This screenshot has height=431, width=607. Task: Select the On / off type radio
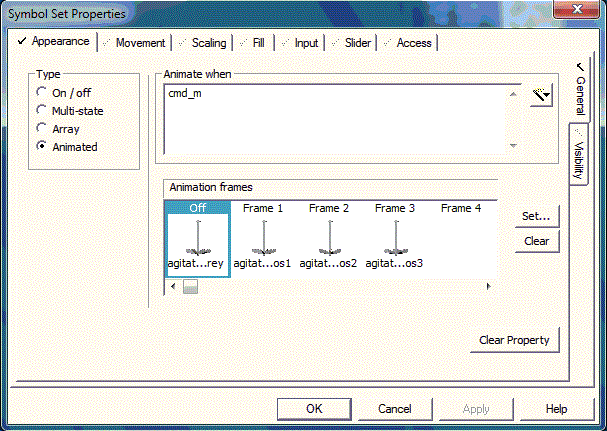point(42,92)
